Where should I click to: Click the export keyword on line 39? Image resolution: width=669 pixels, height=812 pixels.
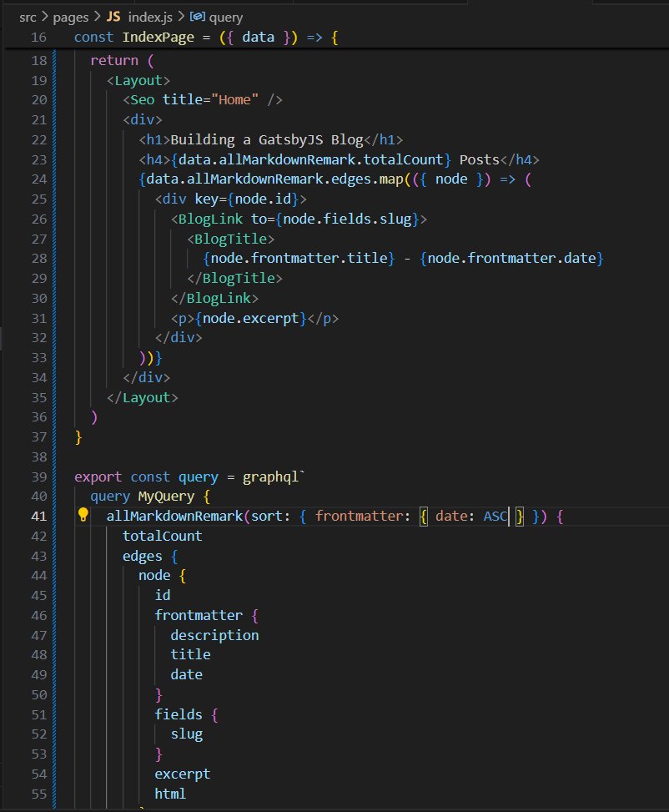pyautogui.click(x=98, y=477)
